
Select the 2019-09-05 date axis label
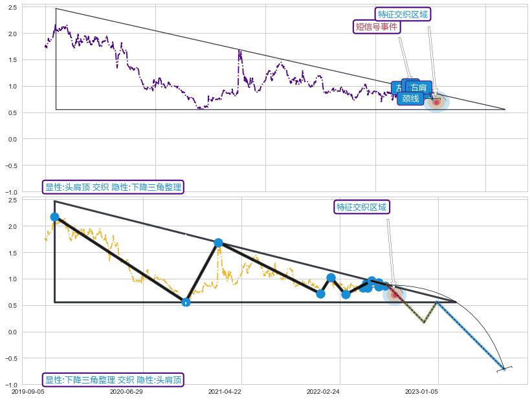click(x=28, y=392)
